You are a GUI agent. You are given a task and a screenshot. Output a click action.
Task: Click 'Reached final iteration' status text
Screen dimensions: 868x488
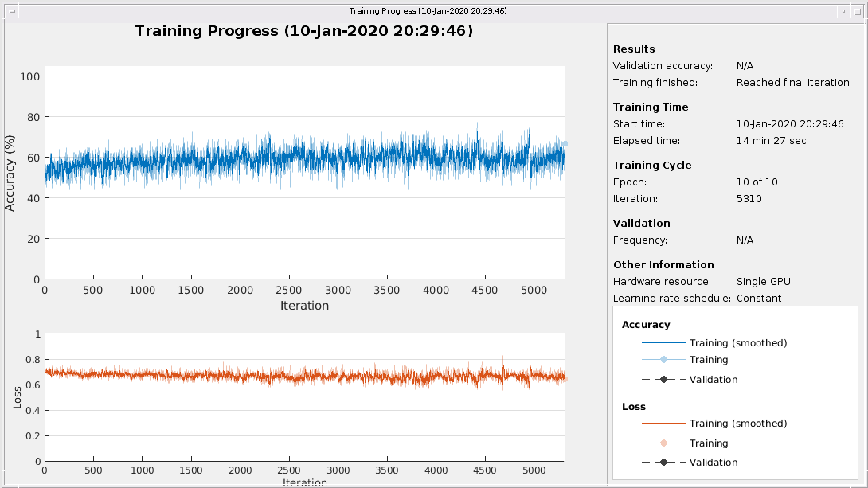pyautogui.click(x=792, y=83)
